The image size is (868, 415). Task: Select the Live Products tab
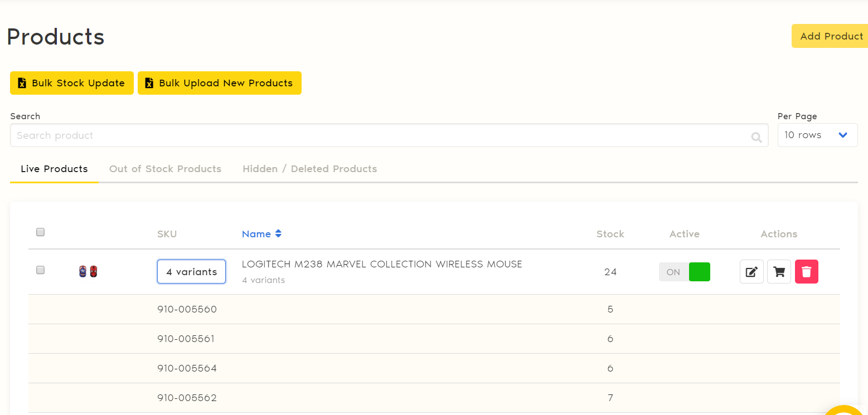pyautogui.click(x=54, y=169)
